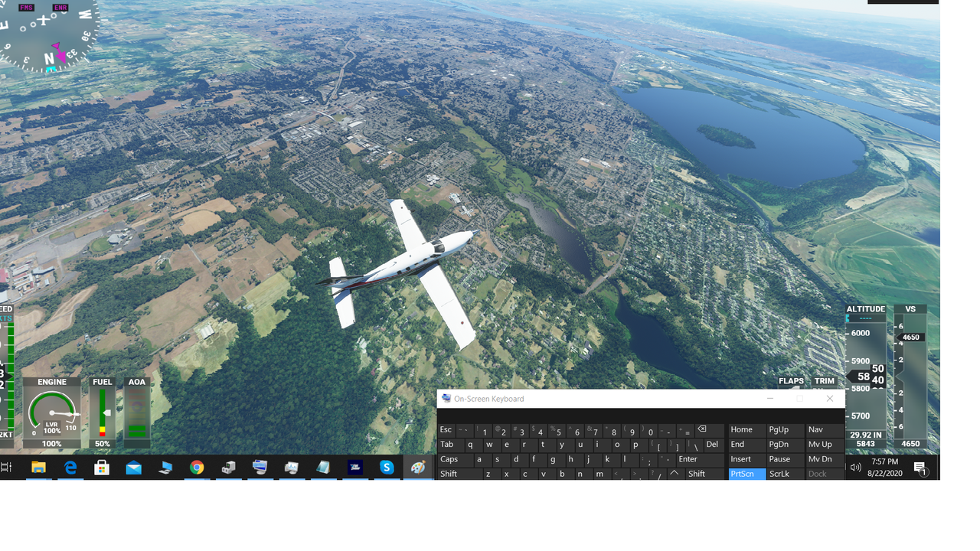The image size is (980, 551).
Task: Launch Microsoft Edge from the taskbar
Action: (70, 468)
